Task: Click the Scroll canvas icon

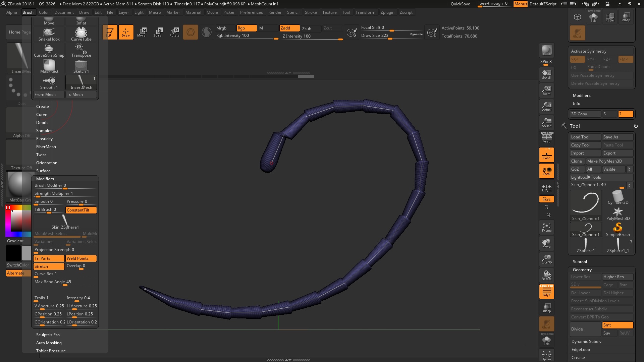Action: tap(546, 74)
